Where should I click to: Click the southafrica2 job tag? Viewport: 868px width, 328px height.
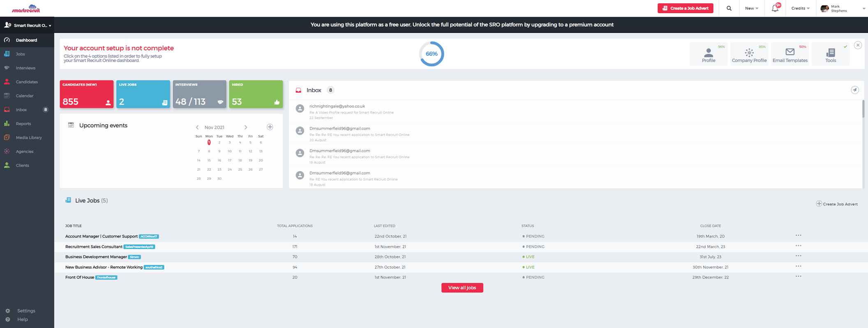[x=154, y=267]
